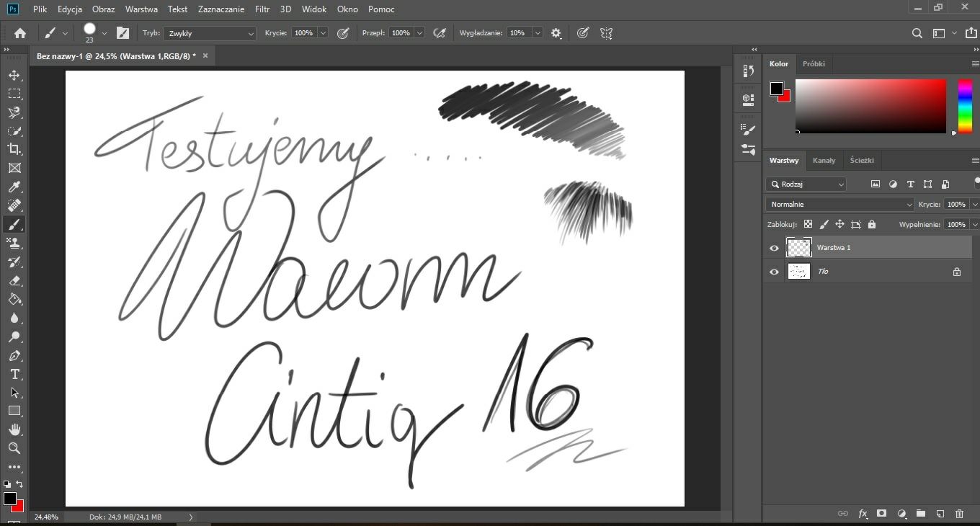This screenshot has width=980, height=526.
Task: Select the Hand tool
Action: coord(14,429)
